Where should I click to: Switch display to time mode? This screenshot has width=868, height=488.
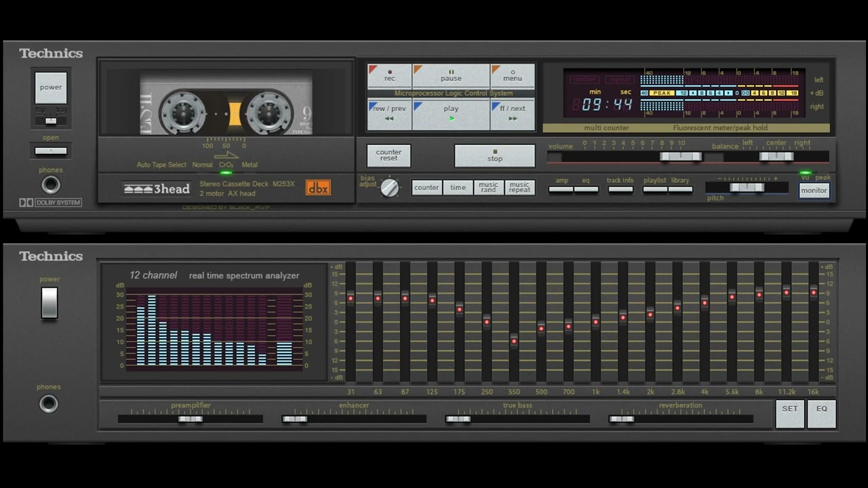pyautogui.click(x=458, y=188)
